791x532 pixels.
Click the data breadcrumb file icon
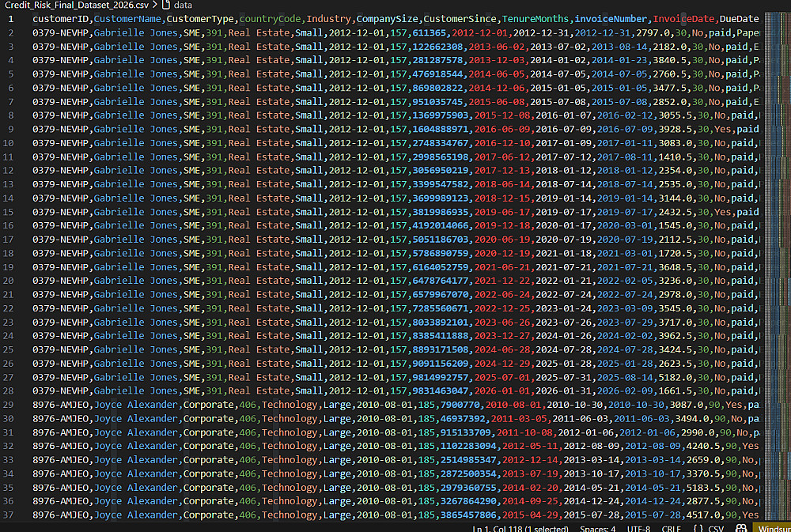[x=165, y=5]
